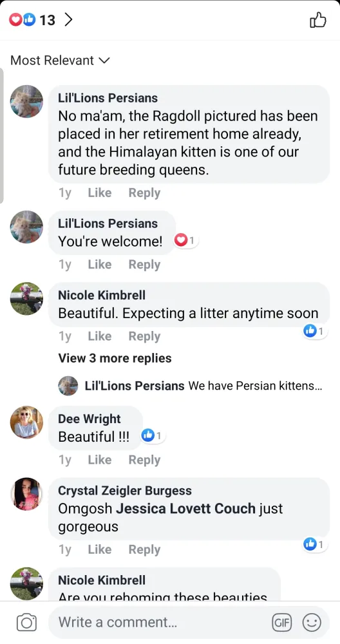Like the Ragdoll retirement home comment
Screen dimensions: 340x644
(100, 193)
